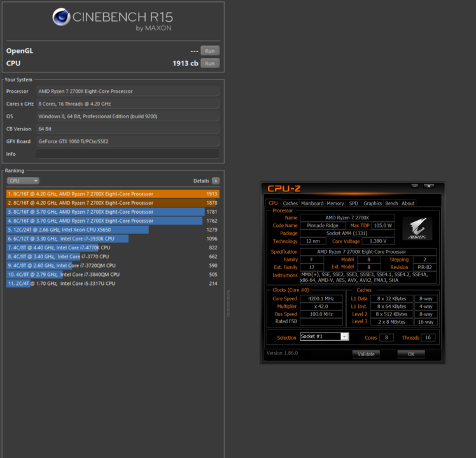Select the Intel Core i7-4770K ranking row
The height and width of the screenshot is (458, 476).
point(113,247)
